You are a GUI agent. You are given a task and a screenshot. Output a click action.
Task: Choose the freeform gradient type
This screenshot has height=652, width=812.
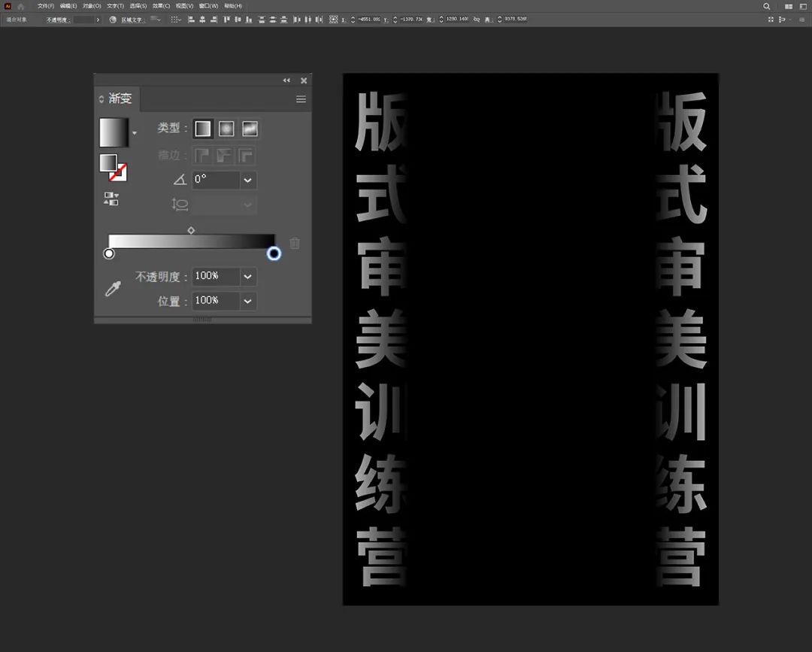click(x=250, y=129)
